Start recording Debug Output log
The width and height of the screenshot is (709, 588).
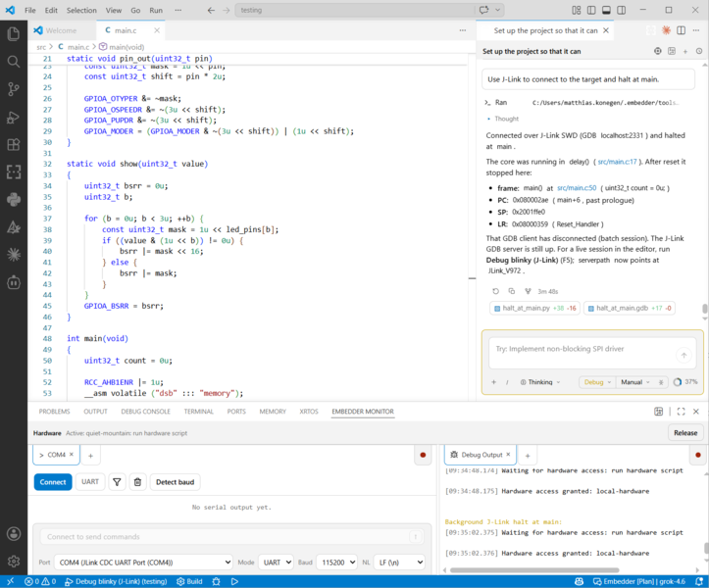tap(697, 455)
